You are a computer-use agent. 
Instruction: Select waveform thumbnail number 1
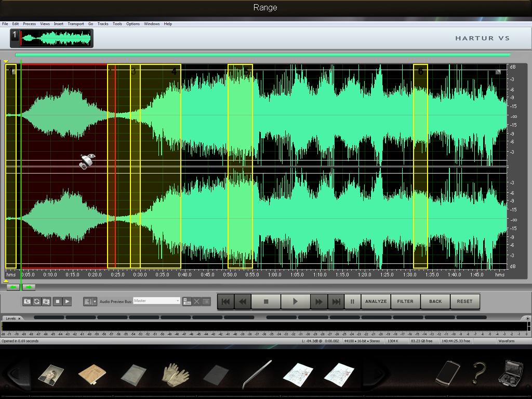pos(51,38)
